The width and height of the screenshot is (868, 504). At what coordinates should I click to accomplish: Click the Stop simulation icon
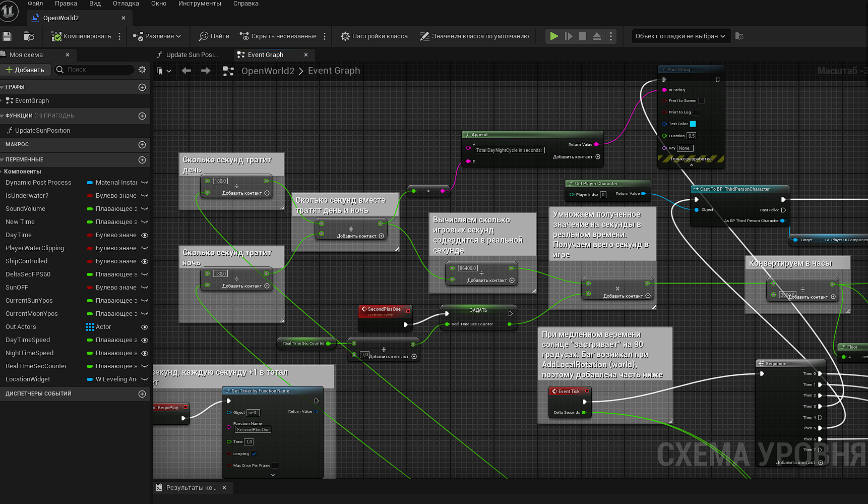click(583, 36)
